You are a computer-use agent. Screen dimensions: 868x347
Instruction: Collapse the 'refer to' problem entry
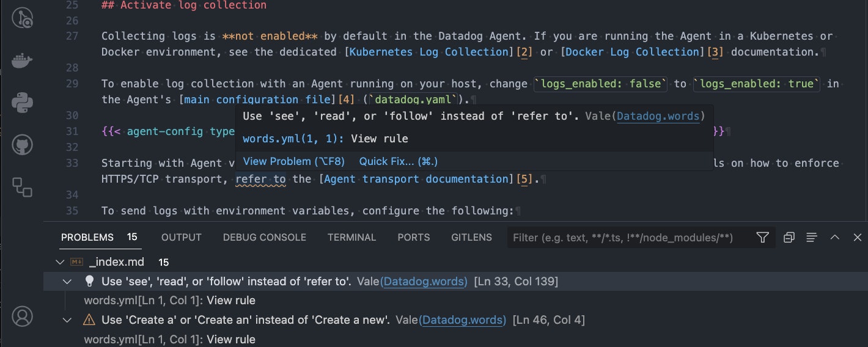pyautogui.click(x=68, y=282)
